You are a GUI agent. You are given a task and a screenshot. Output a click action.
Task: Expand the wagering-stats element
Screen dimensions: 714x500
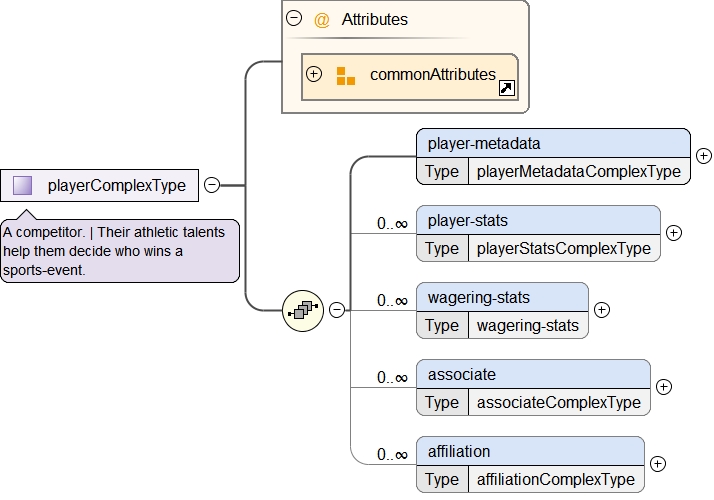click(602, 309)
